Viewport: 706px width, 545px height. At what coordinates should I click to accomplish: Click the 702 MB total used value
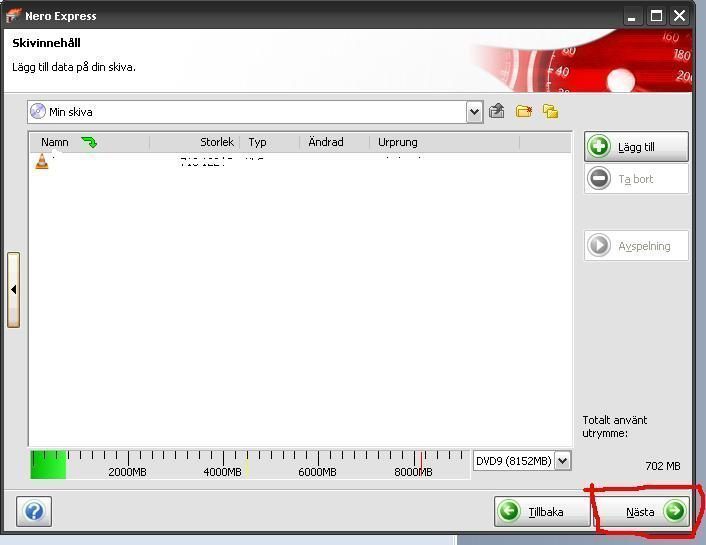[663, 466]
